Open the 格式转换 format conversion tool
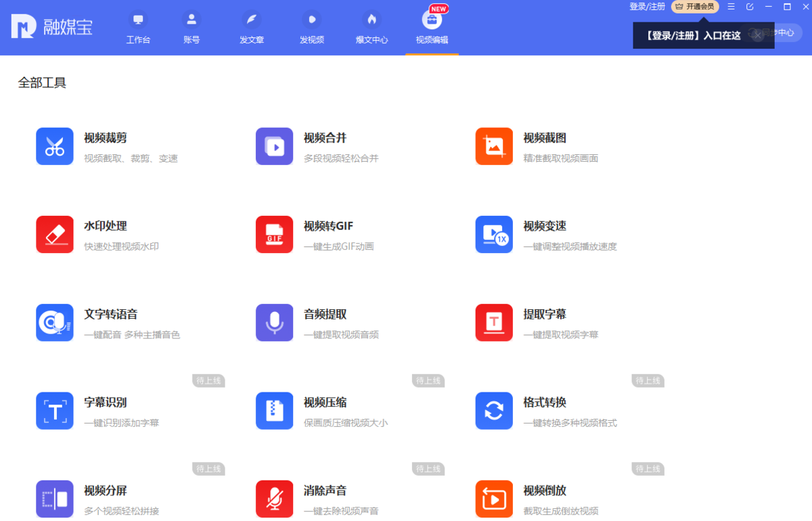The height and width of the screenshot is (521, 812). [x=535, y=411]
